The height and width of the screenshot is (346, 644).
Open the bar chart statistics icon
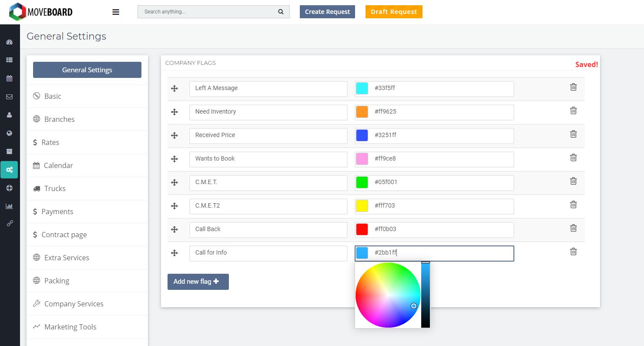tap(9, 206)
